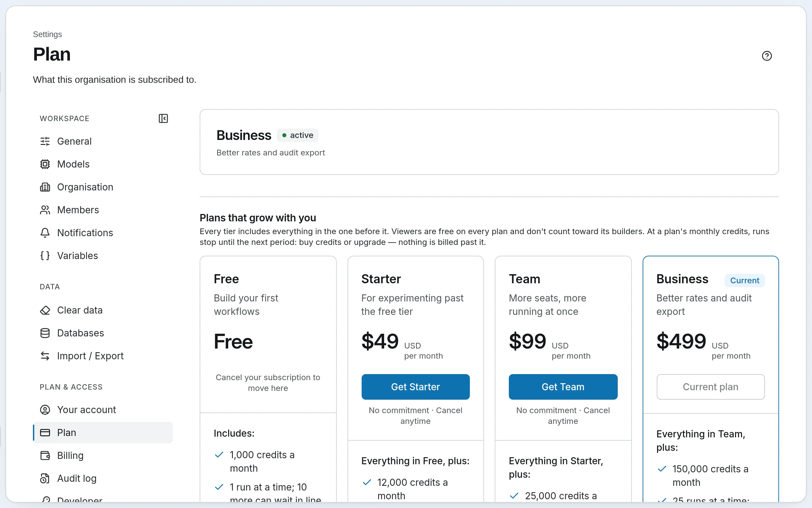Viewport: 812px width, 508px height.
Task: Open Import / Export
Action: tap(103, 356)
